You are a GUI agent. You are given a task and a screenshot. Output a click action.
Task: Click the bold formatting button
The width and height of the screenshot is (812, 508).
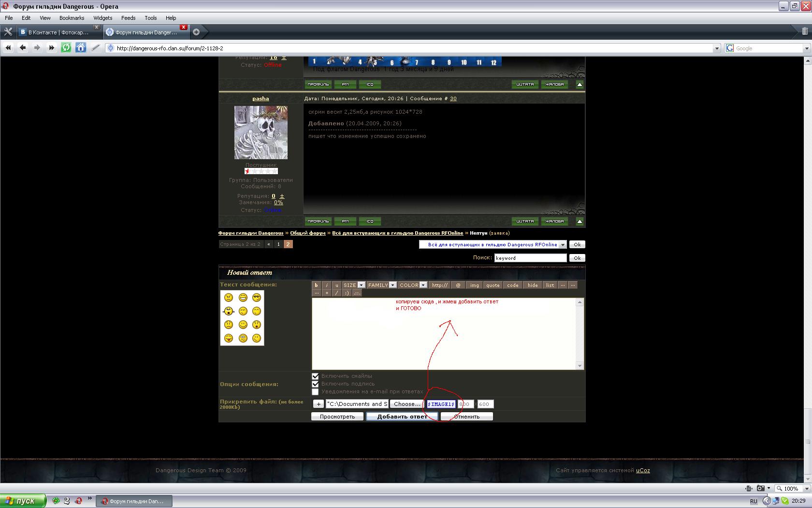coord(316,285)
